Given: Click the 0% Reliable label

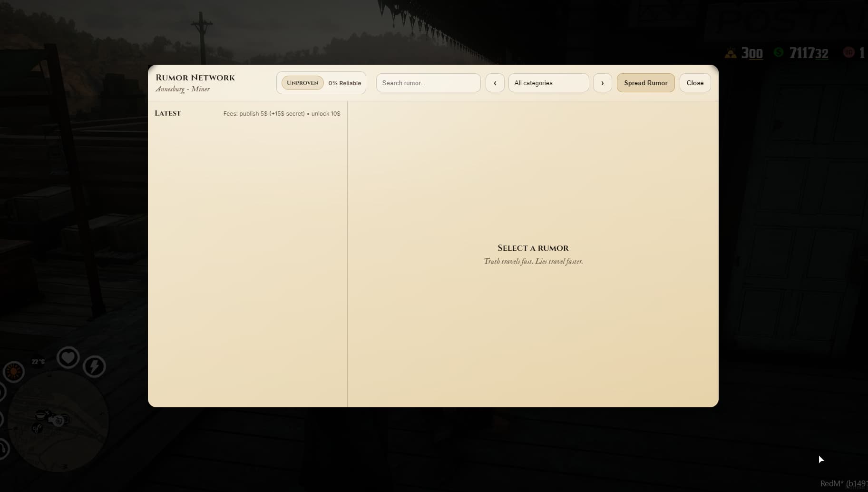Looking at the screenshot, I should tap(344, 83).
